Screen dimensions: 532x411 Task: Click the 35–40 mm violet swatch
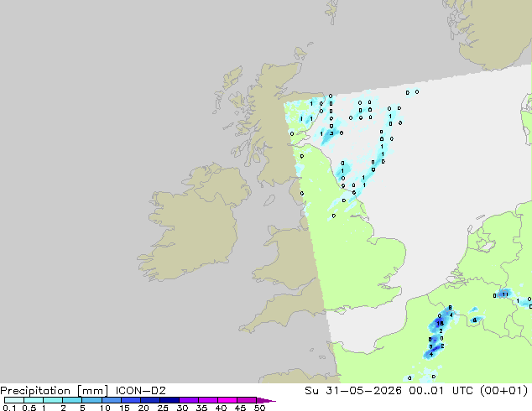pyautogui.click(x=208, y=400)
